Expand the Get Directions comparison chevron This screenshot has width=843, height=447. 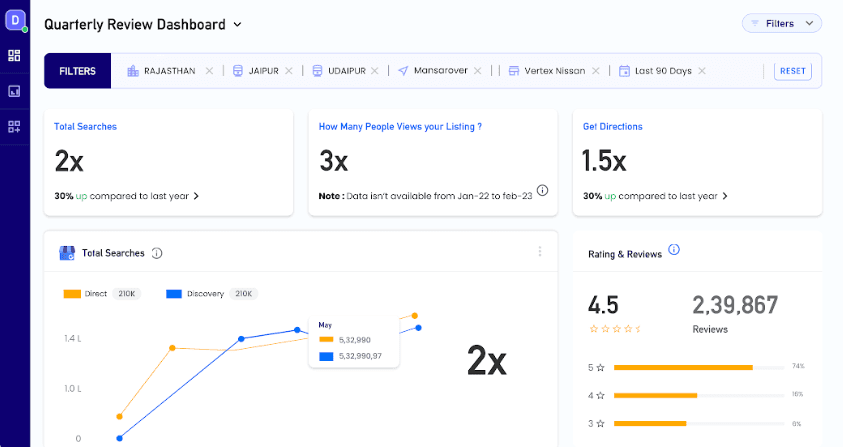[725, 196]
